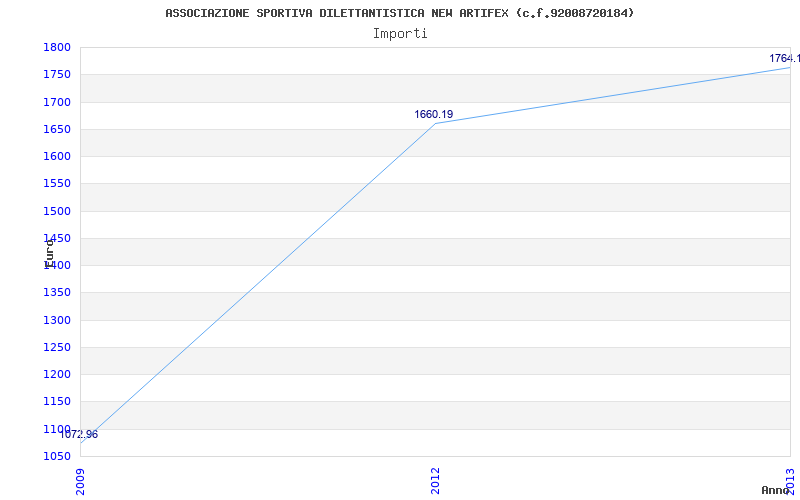This screenshot has height=500, width=800.
Task: Click the 1300 y-axis value
Action: point(57,320)
